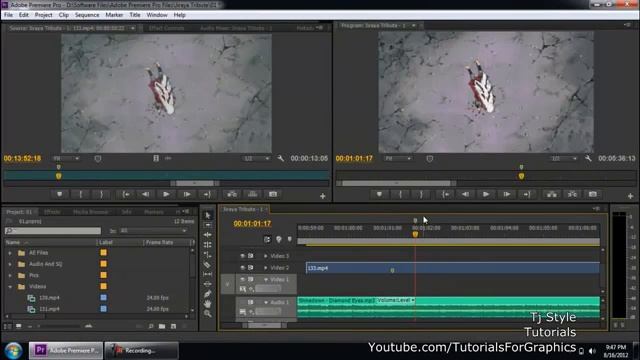
Task: Switch to the Media Browser tab
Action: point(91,212)
